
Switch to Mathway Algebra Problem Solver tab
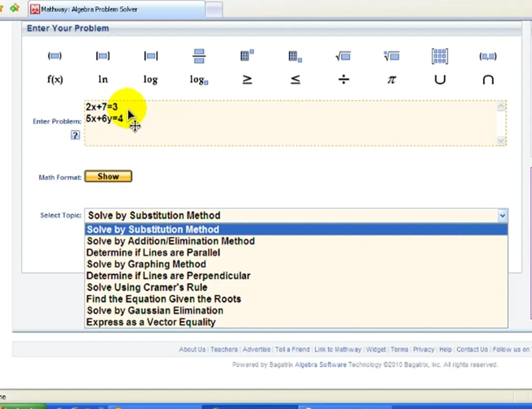pos(117,9)
